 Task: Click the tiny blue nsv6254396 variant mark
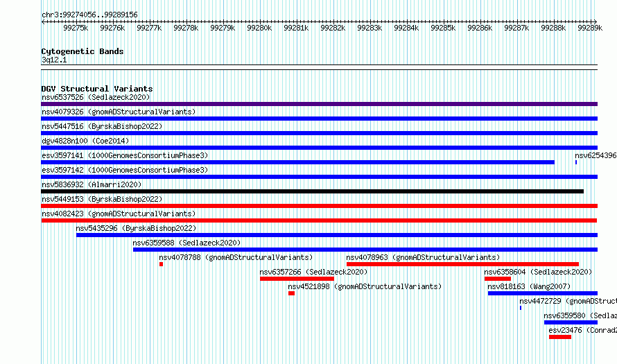point(576,162)
